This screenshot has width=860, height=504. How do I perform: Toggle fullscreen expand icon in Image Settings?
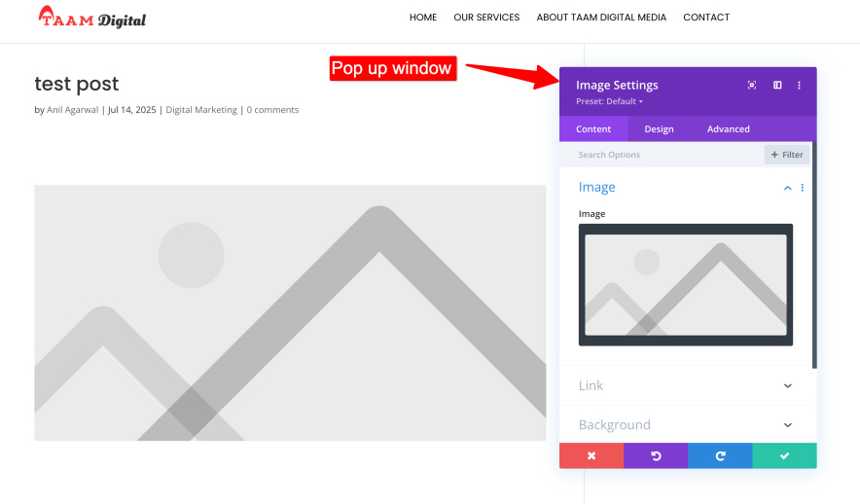[752, 85]
